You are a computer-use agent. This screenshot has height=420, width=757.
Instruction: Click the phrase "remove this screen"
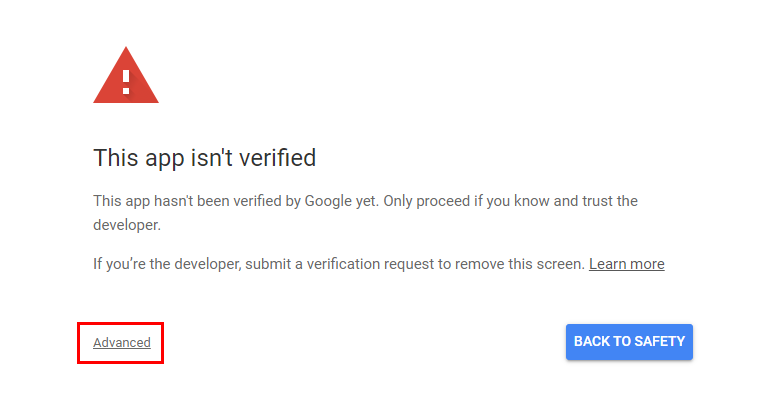point(520,264)
